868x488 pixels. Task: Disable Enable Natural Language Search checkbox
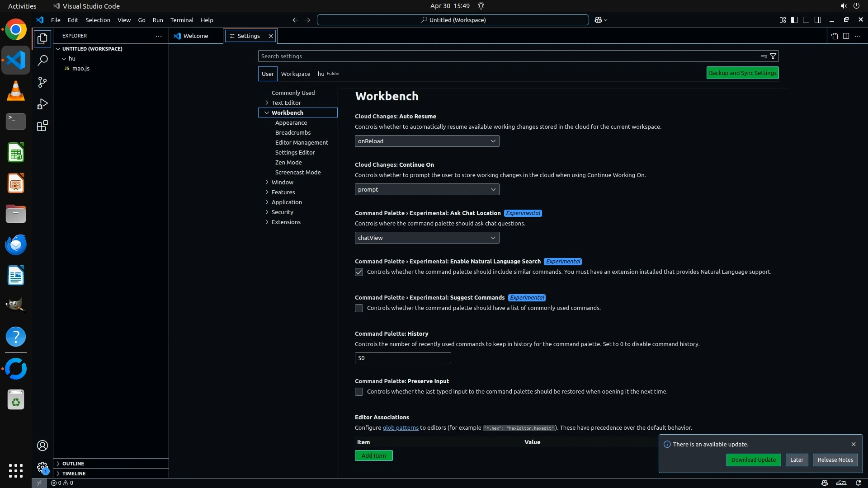pyautogui.click(x=359, y=272)
